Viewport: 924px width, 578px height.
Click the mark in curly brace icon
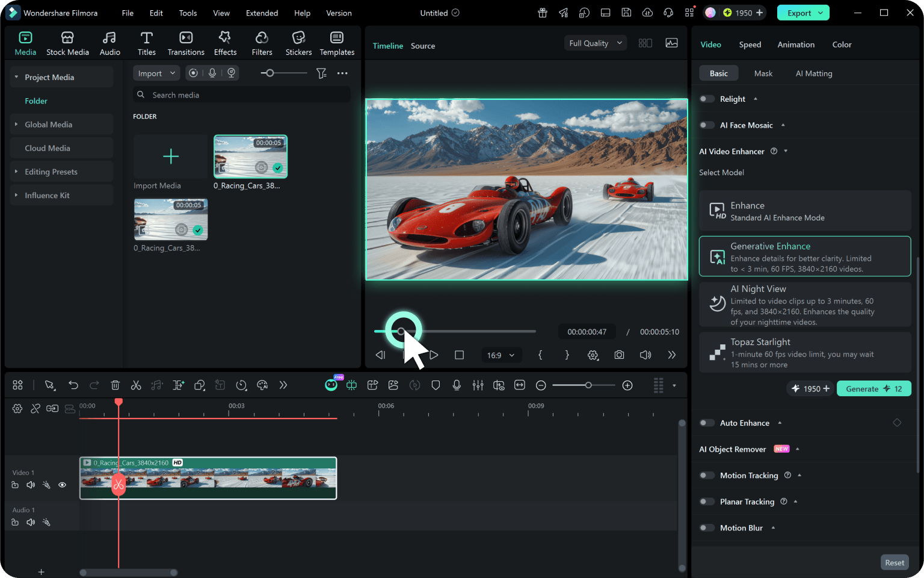pos(540,355)
